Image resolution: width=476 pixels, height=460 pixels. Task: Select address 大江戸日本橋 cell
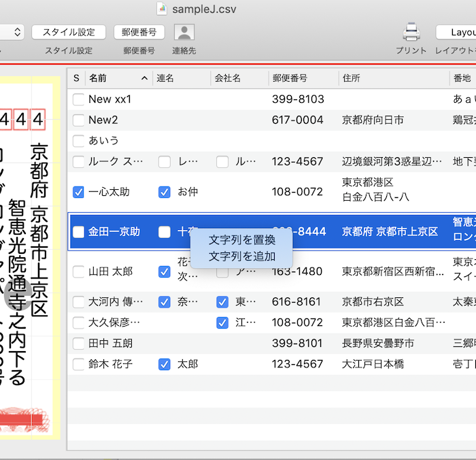[x=373, y=364]
